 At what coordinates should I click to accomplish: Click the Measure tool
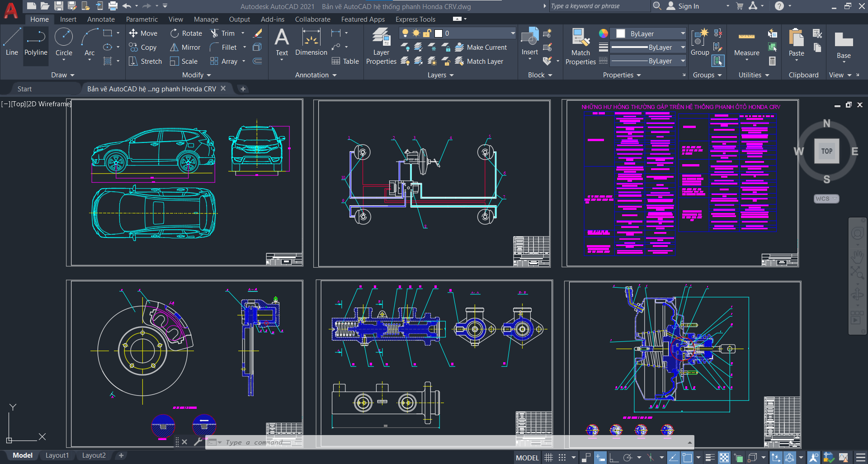746,44
